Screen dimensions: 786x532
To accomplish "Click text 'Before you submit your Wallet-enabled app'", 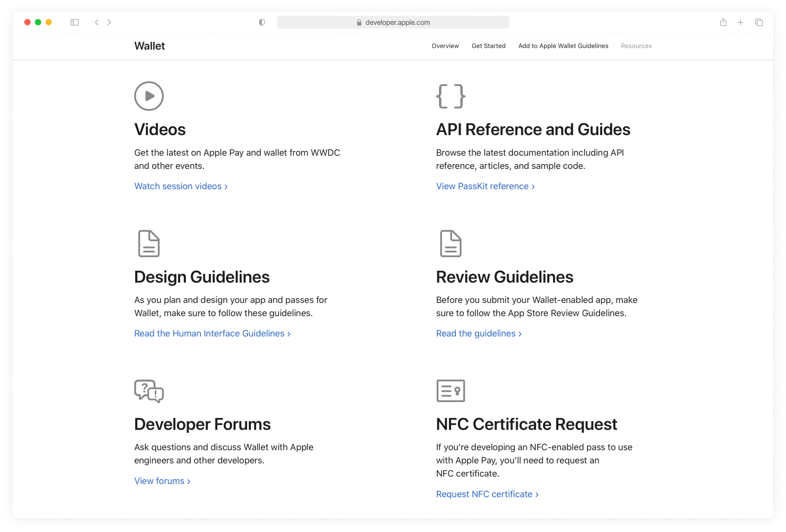I will pyautogui.click(x=524, y=300).
